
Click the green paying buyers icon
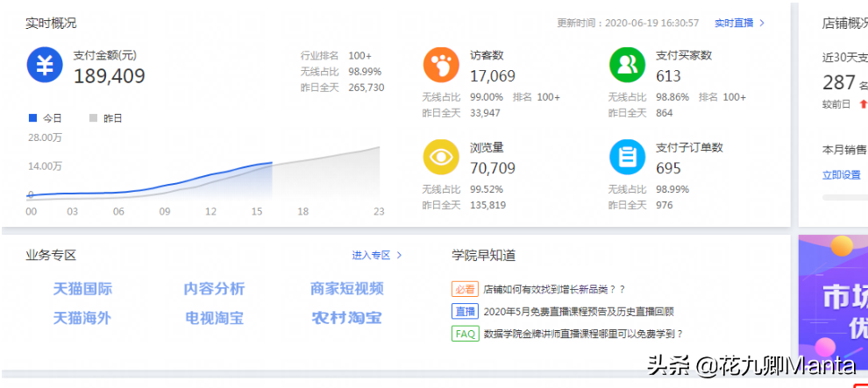[x=627, y=65]
